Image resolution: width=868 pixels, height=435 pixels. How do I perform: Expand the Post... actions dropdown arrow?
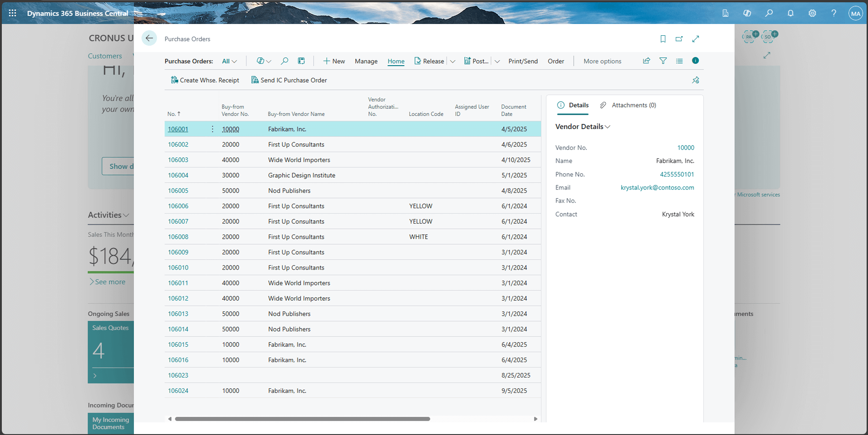click(496, 61)
